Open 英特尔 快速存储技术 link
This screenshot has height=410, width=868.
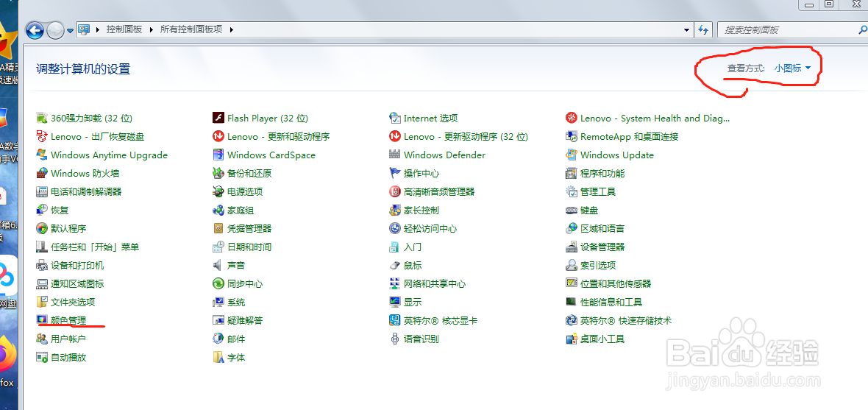coord(625,320)
